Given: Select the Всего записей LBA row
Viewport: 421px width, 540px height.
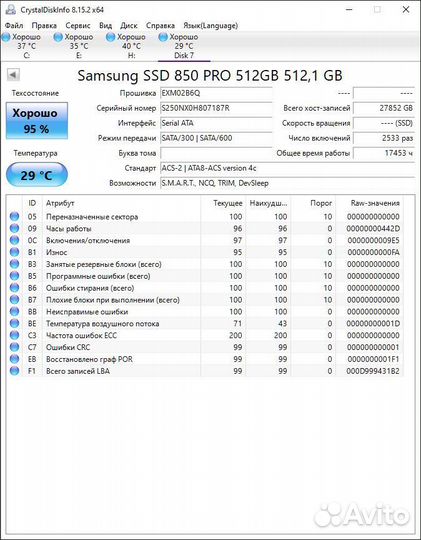Looking at the screenshot, I should click(x=205, y=371).
